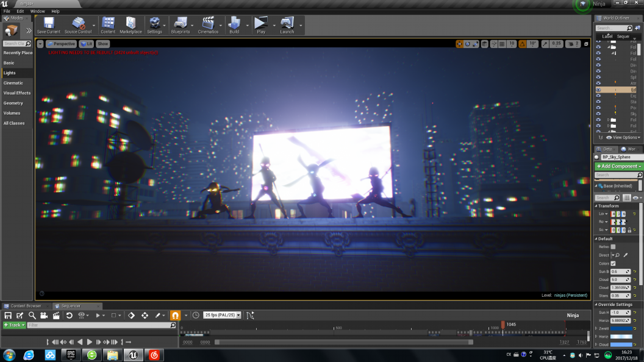Viewport: 644px width, 362px height.
Task: Open Source Control from the toolbar
Action: [x=78, y=25]
